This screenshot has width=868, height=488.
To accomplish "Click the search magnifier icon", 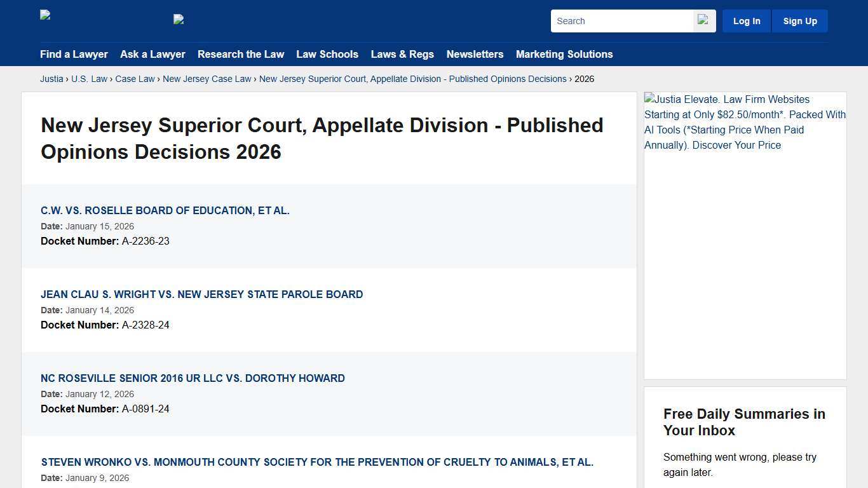I will [703, 20].
